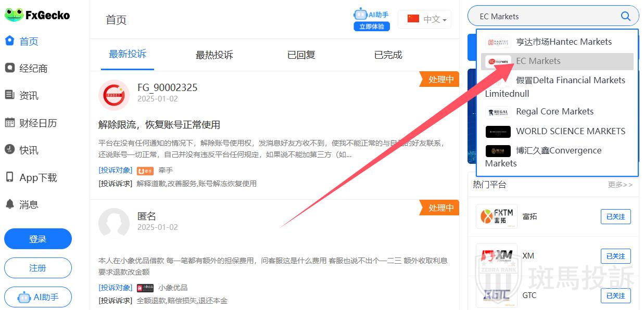
Task: Expand 更多 hot platforms list
Action: [620, 185]
